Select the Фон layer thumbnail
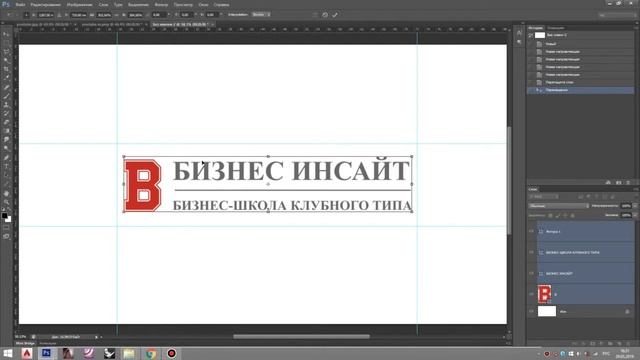 click(547, 311)
